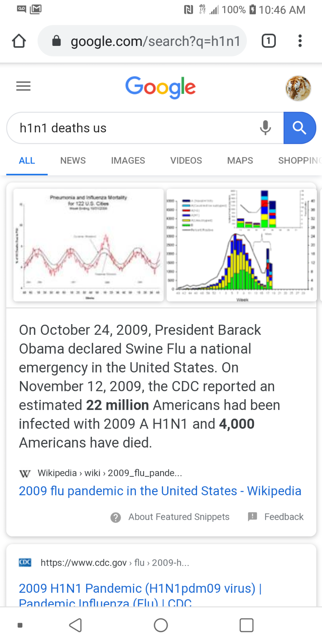Open the Maps results tab
The width and height of the screenshot is (322, 644).
pyautogui.click(x=240, y=161)
